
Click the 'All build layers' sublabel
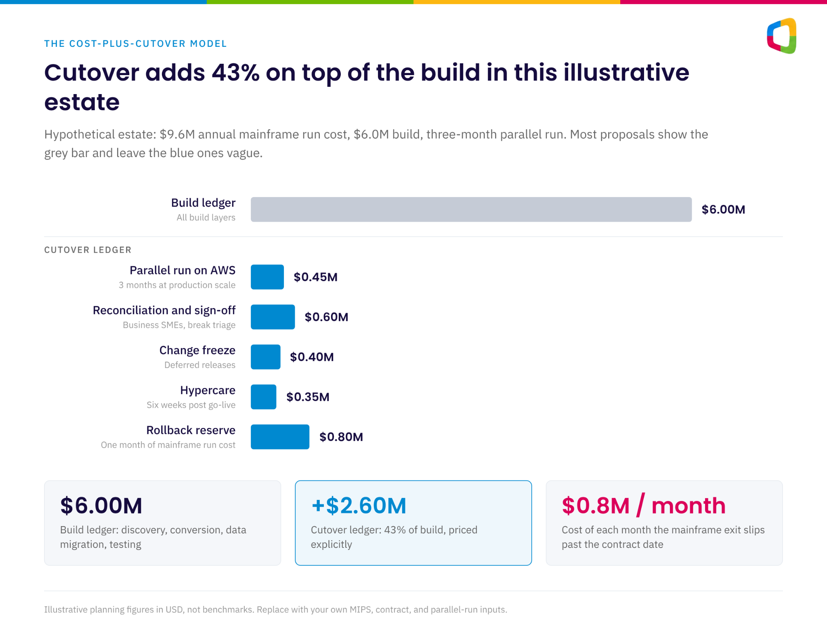[x=206, y=218]
